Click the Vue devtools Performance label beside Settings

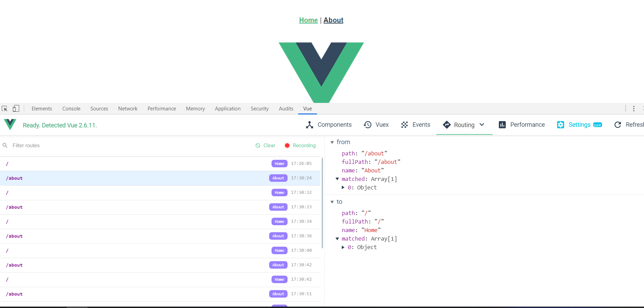[527, 125]
